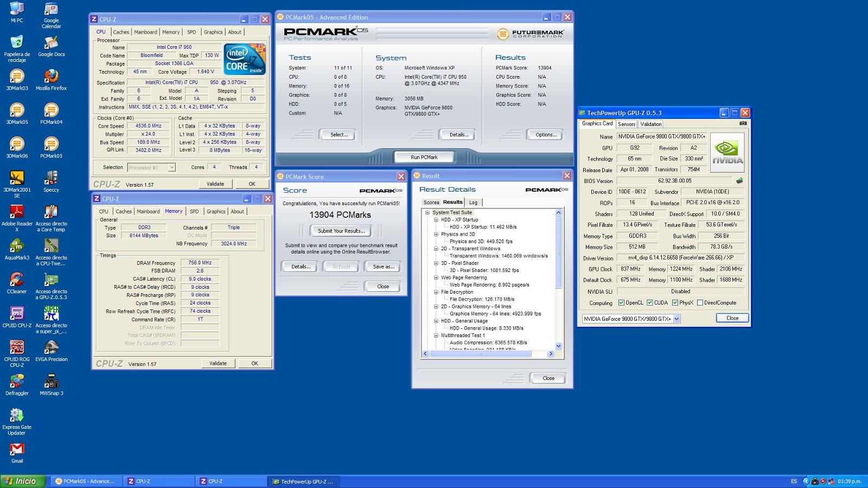Click Options button under Results
Screen dimensions: 868x488
point(546,135)
